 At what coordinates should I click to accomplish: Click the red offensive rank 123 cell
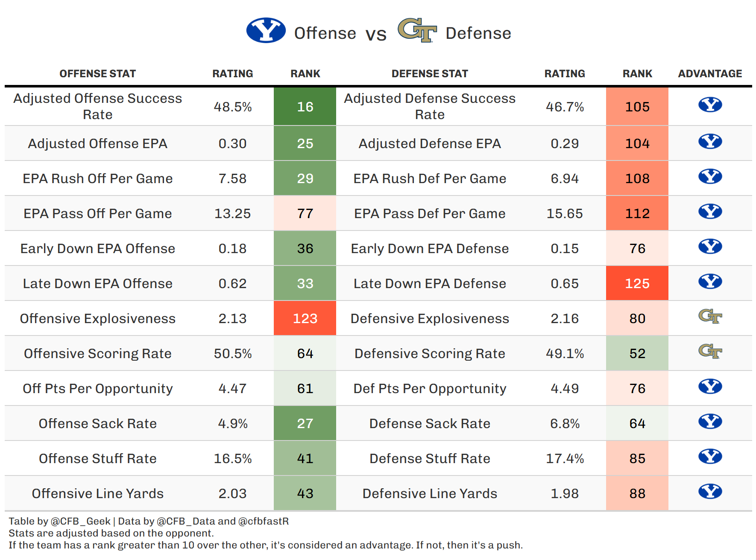point(305,318)
